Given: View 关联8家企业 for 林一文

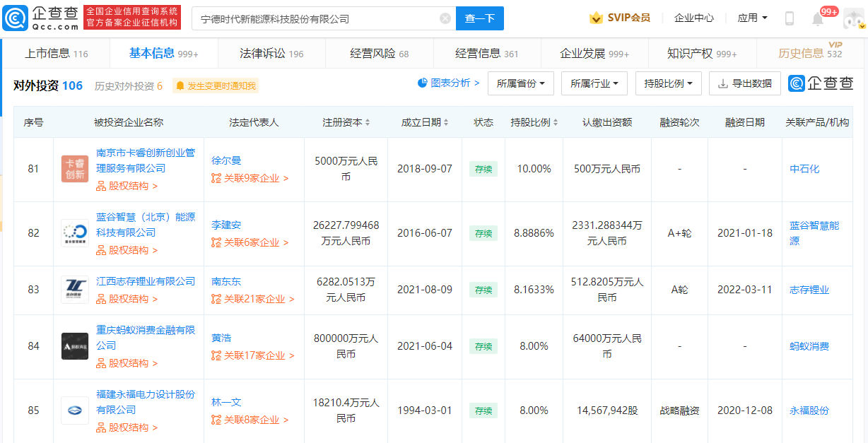Looking at the screenshot, I should 250,420.
